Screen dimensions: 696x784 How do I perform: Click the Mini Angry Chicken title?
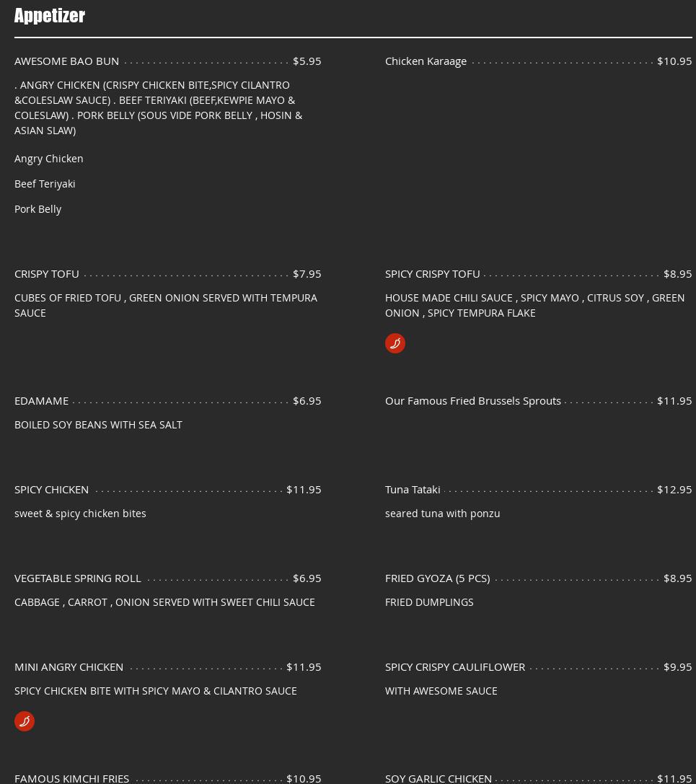69,667
